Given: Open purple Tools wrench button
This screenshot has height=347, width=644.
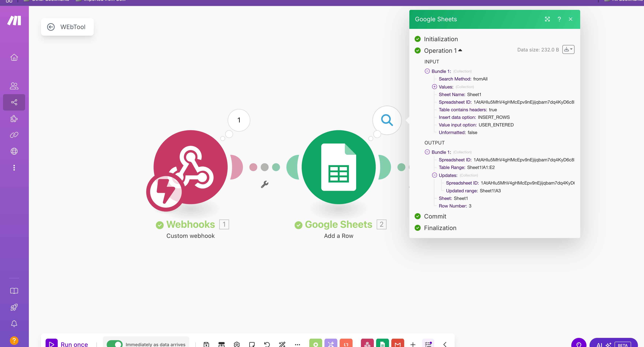Looking at the screenshot, I should tap(331, 343).
